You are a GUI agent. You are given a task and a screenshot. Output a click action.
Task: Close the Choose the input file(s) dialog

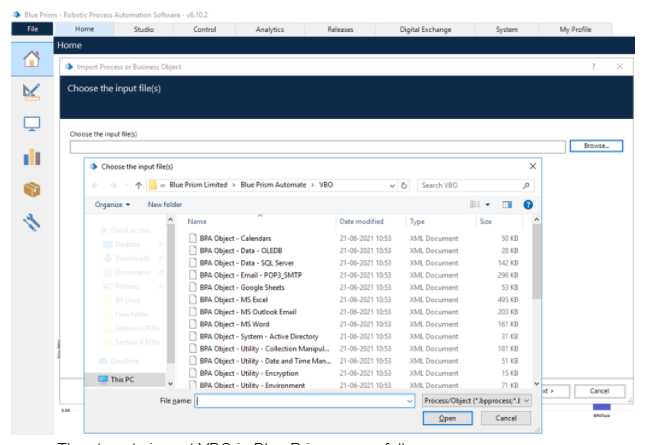[x=533, y=166]
